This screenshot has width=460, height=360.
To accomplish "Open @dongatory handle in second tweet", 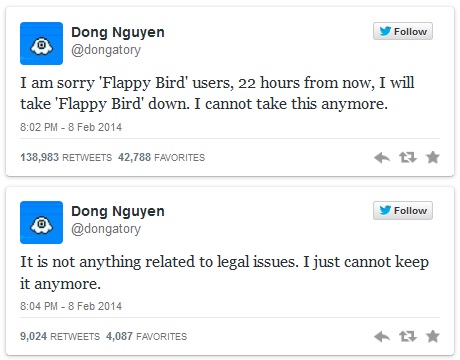I will click(x=106, y=229).
